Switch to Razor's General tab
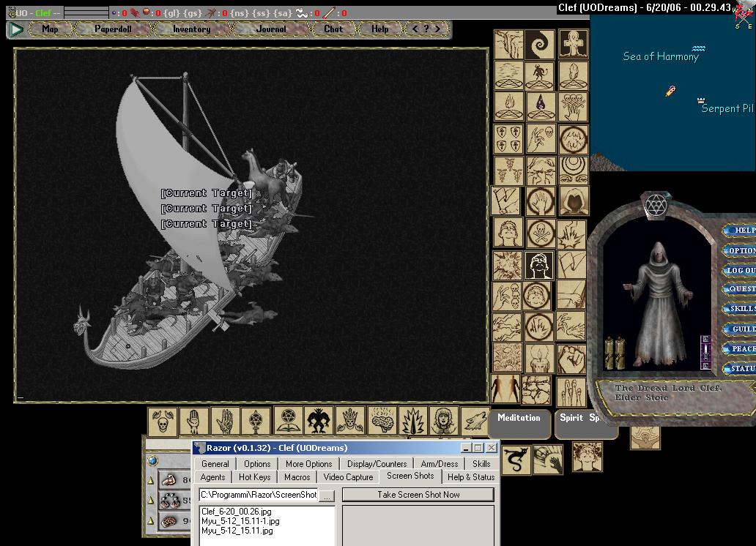 pyautogui.click(x=215, y=463)
